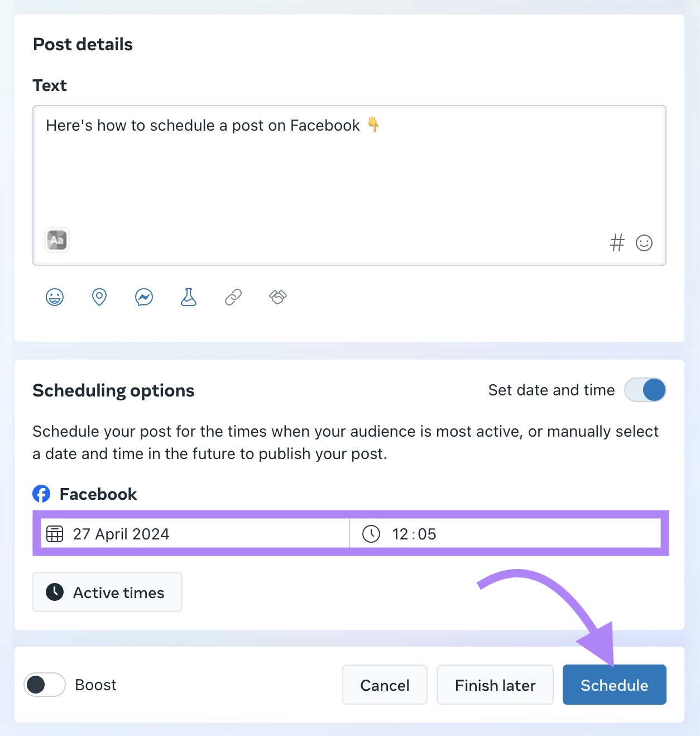Choose Finish later
This screenshot has width=700, height=736.
tap(495, 685)
